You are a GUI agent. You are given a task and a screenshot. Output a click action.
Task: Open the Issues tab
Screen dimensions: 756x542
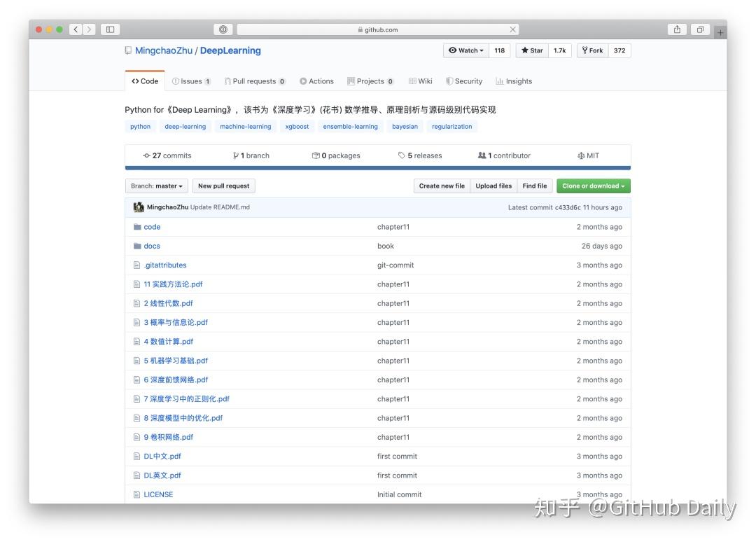click(x=191, y=81)
